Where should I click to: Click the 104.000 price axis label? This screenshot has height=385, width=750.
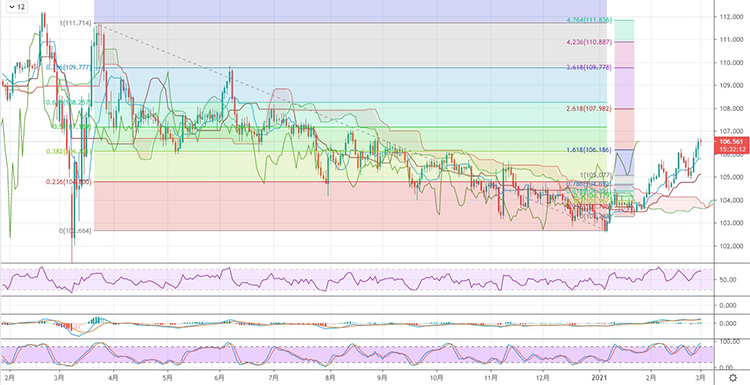731,200
